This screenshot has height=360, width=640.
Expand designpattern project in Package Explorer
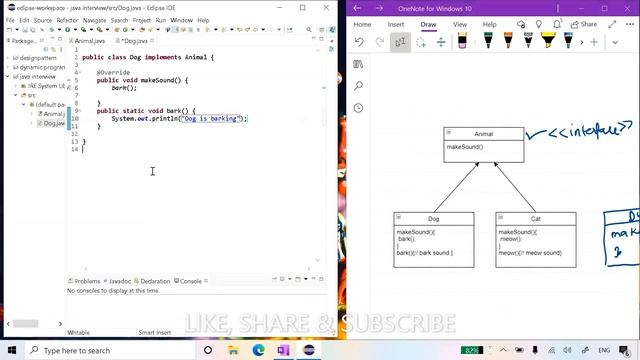tap(8, 58)
